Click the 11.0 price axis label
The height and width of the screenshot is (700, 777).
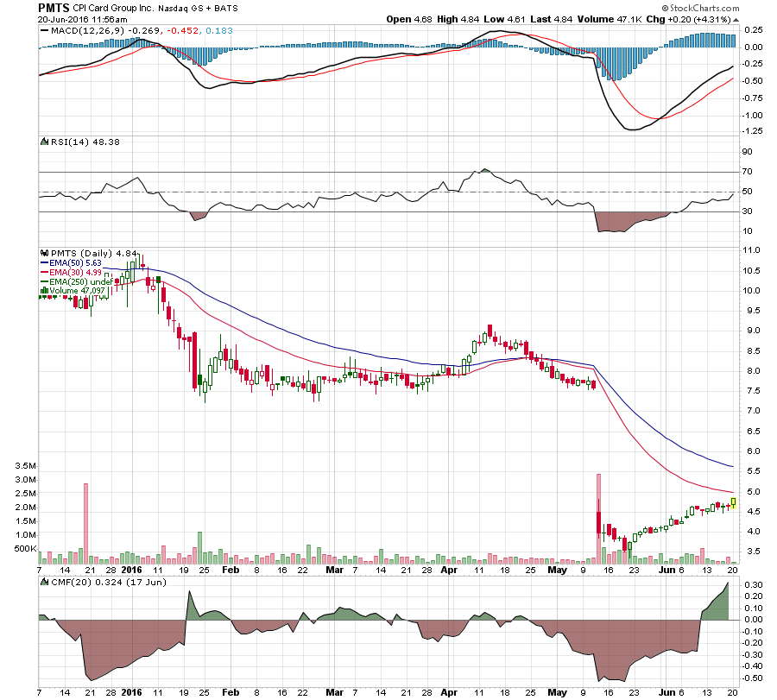[x=752, y=250]
